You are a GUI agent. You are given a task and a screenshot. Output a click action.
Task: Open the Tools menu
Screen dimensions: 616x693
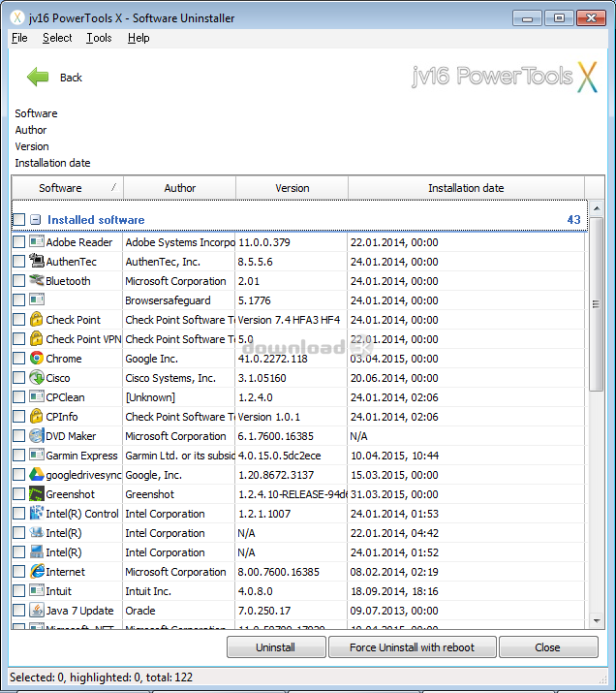pos(99,38)
